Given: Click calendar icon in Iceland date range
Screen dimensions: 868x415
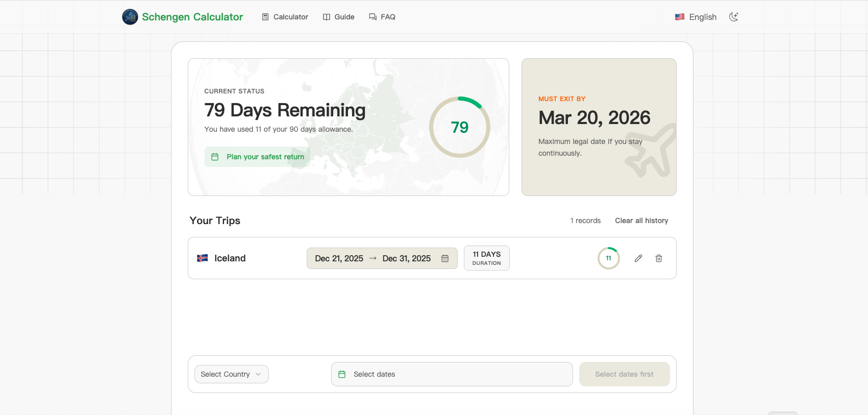Looking at the screenshot, I should 445,258.
